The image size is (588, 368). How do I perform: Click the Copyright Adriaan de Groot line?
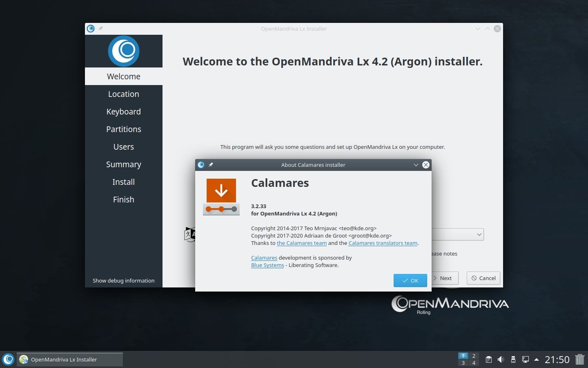coord(321,236)
